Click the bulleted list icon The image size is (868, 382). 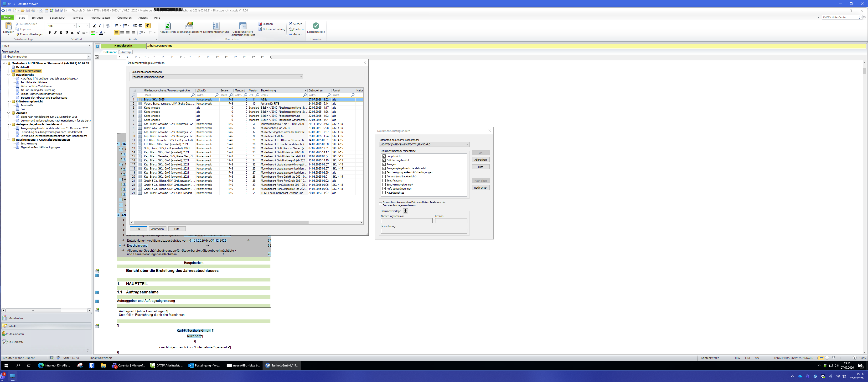[x=117, y=26]
